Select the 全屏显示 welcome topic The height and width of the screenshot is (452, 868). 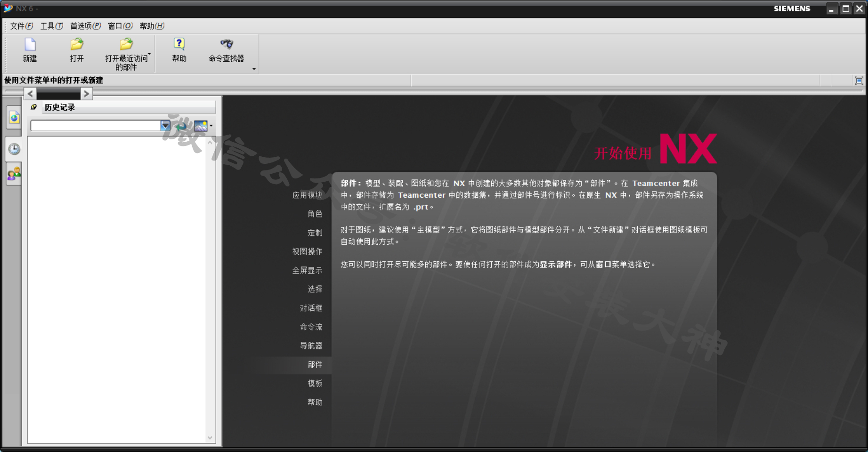(x=307, y=270)
